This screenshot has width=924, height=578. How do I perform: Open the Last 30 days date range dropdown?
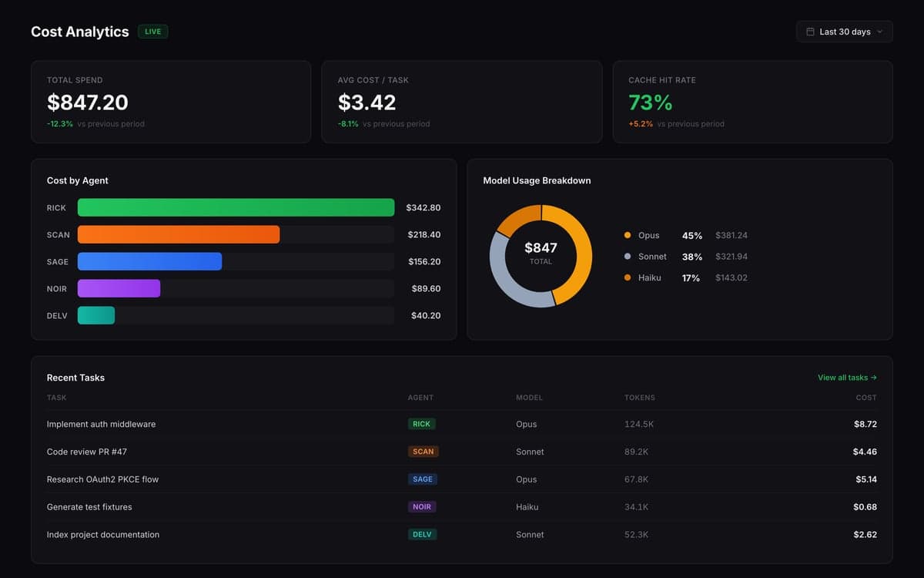pyautogui.click(x=844, y=31)
